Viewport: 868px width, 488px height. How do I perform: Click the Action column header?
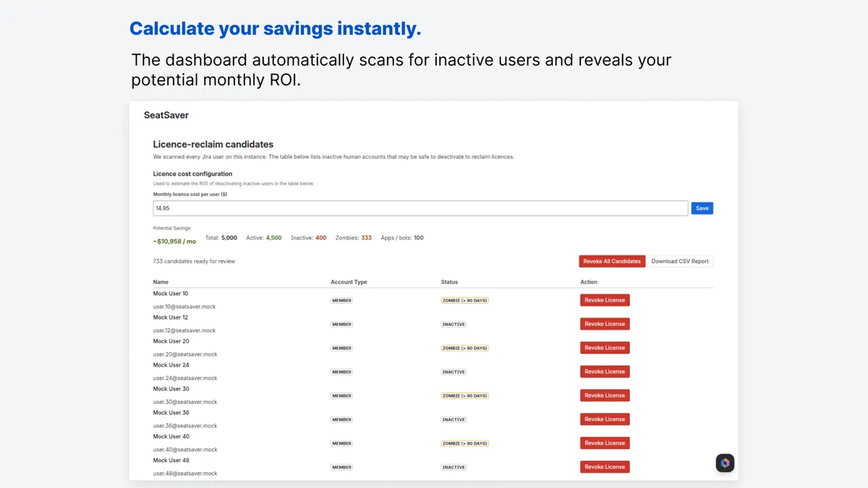[589, 282]
